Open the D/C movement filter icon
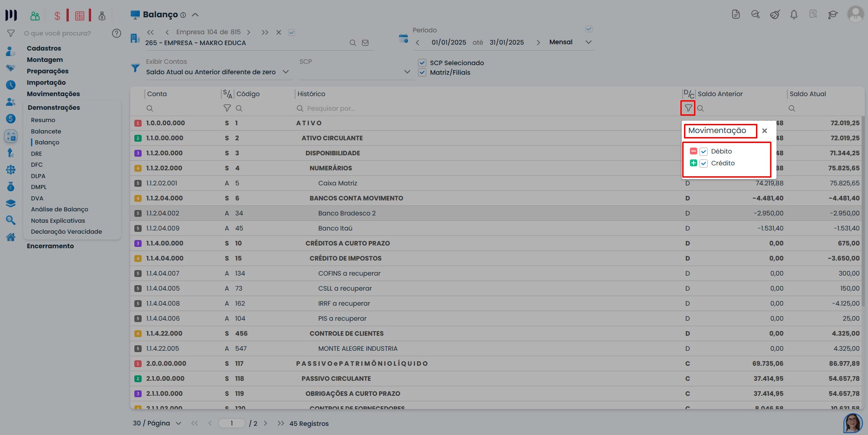Screen dimensions: 868x435 click(688, 108)
